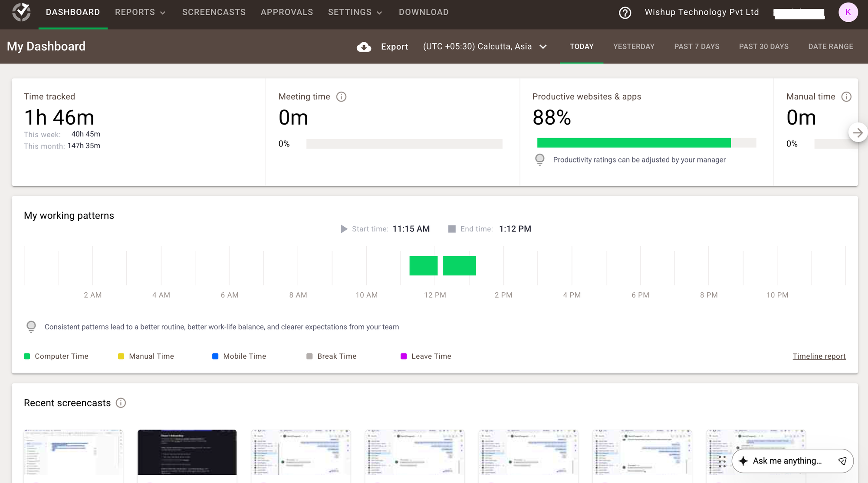The width and height of the screenshot is (868, 483).
Task: Expand the Settings dropdown menu
Action: (x=355, y=12)
